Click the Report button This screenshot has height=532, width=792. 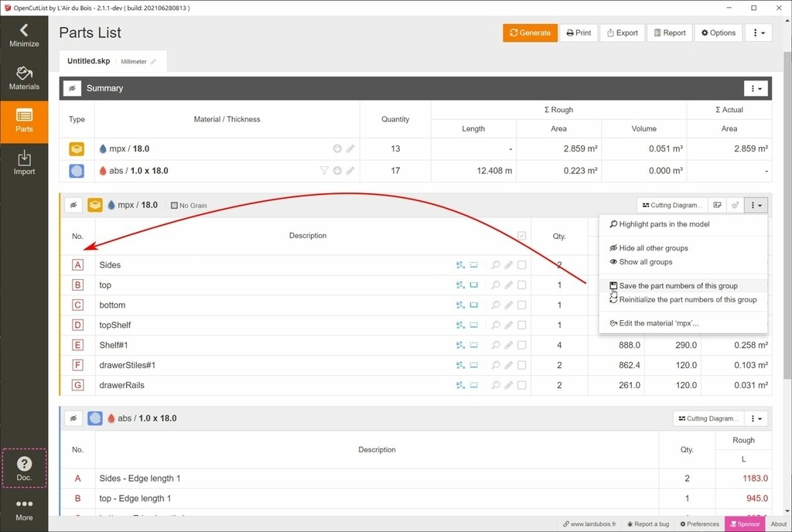(669, 32)
